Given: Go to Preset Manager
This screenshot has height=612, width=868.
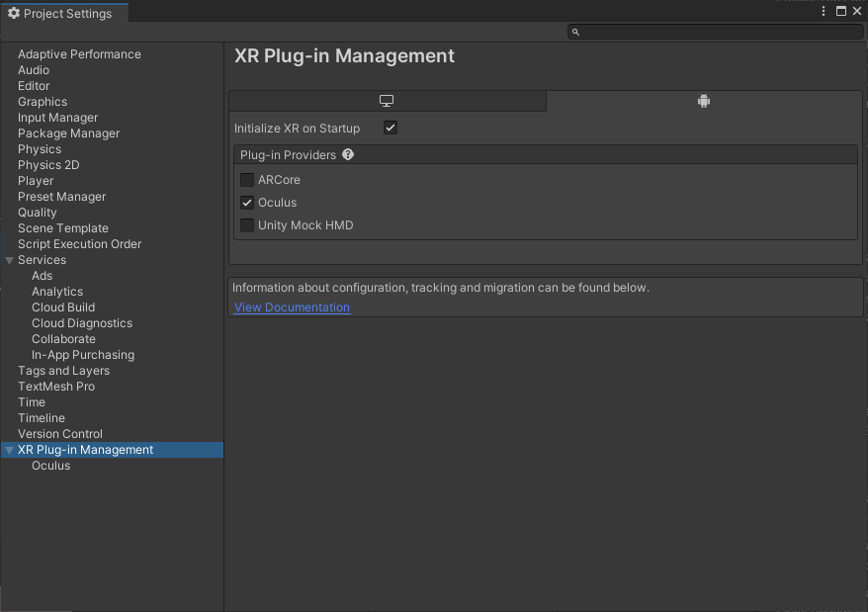Looking at the screenshot, I should 61,197.
